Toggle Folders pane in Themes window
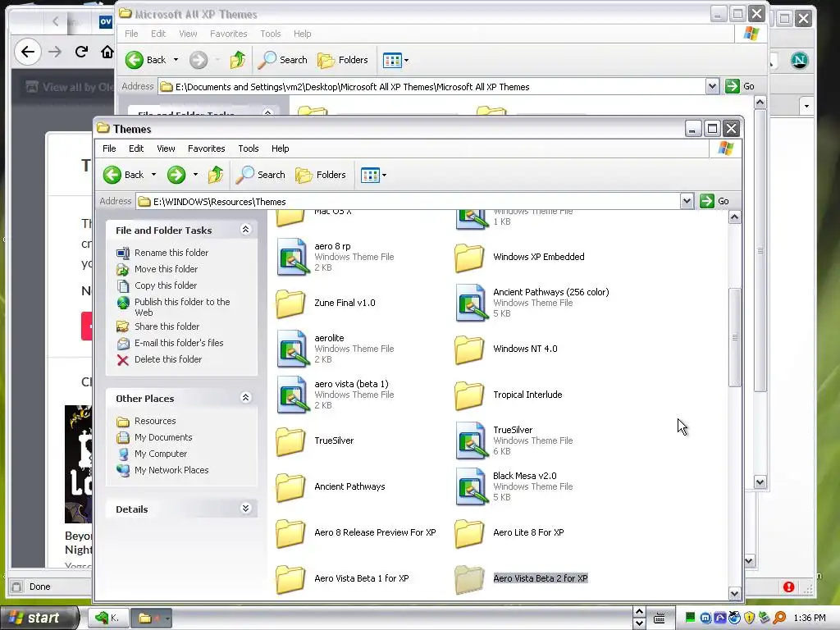The image size is (840, 630). click(321, 175)
